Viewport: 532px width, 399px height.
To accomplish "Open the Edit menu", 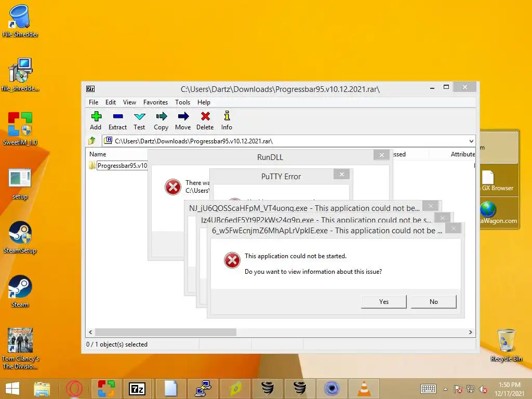I will click(x=111, y=102).
